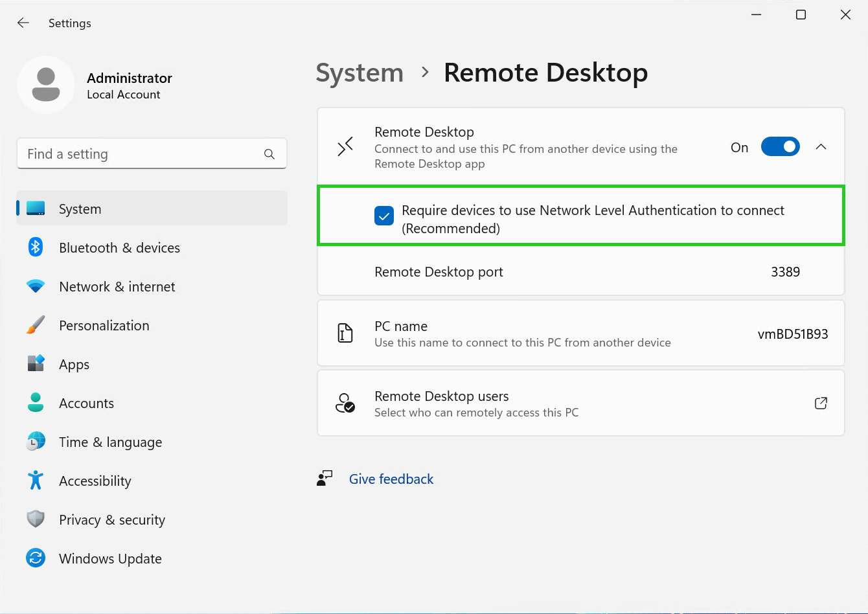Switch to System breadcrumb page

pos(360,73)
